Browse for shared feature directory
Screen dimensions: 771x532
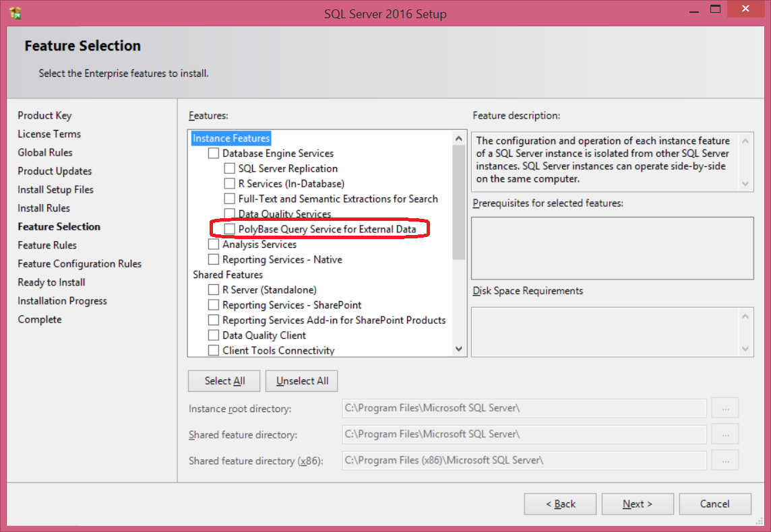coord(725,434)
